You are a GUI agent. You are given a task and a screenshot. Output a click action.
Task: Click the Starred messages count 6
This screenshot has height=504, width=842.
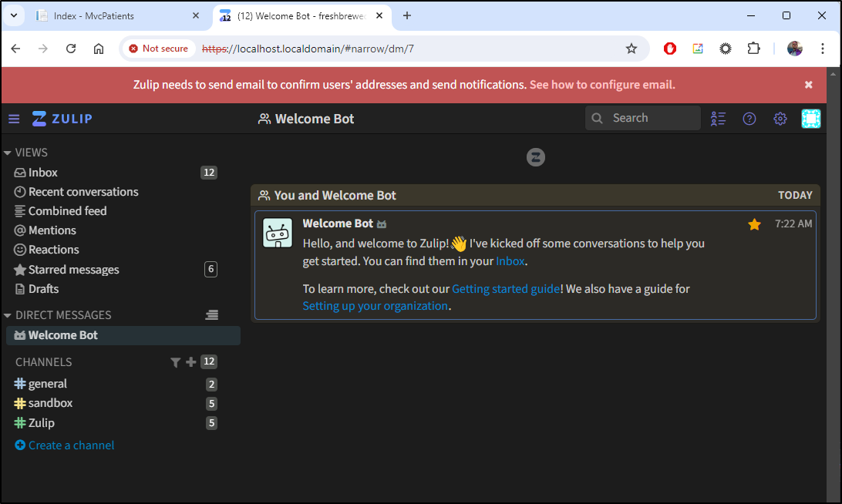(210, 270)
